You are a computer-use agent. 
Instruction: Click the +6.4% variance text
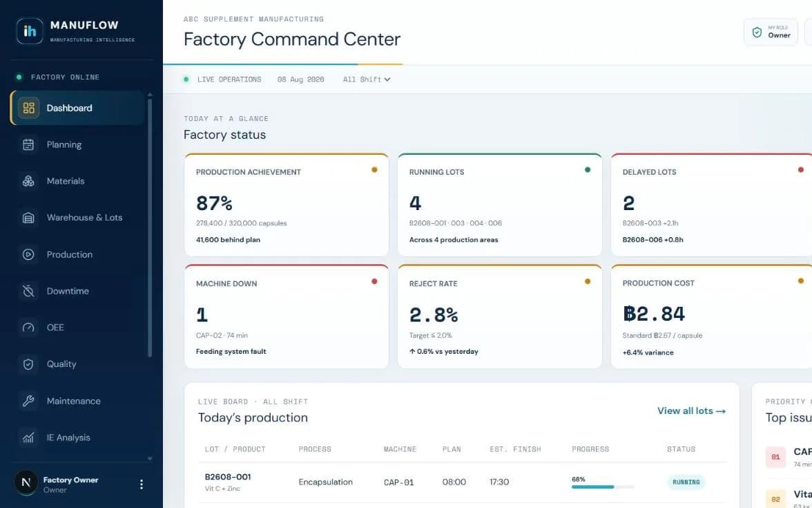648,352
